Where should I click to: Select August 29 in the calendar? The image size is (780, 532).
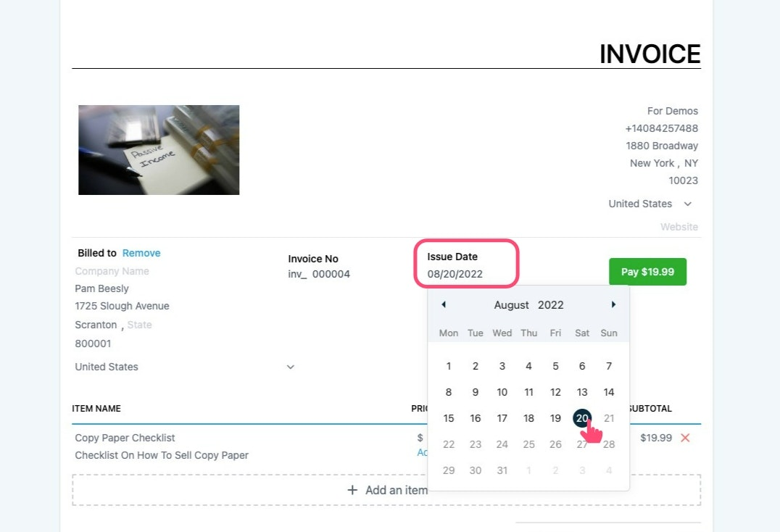coord(449,470)
